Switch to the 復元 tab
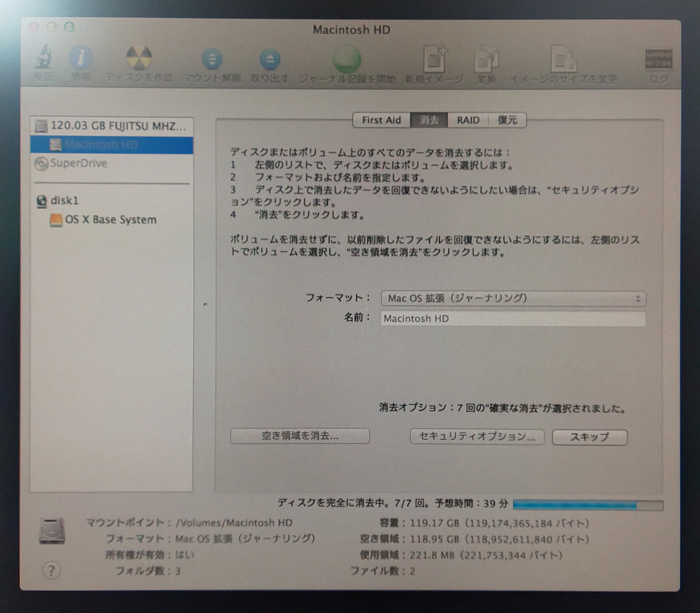Viewport: 700px width, 613px height. pyautogui.click(x=508, y=120)
